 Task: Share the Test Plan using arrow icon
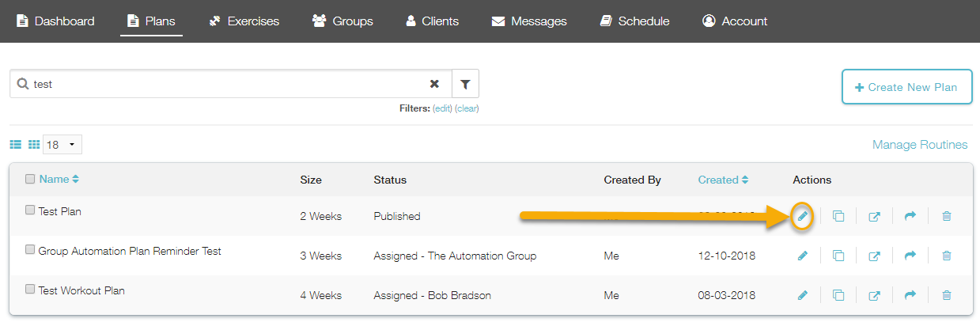[x=910, y=216]
